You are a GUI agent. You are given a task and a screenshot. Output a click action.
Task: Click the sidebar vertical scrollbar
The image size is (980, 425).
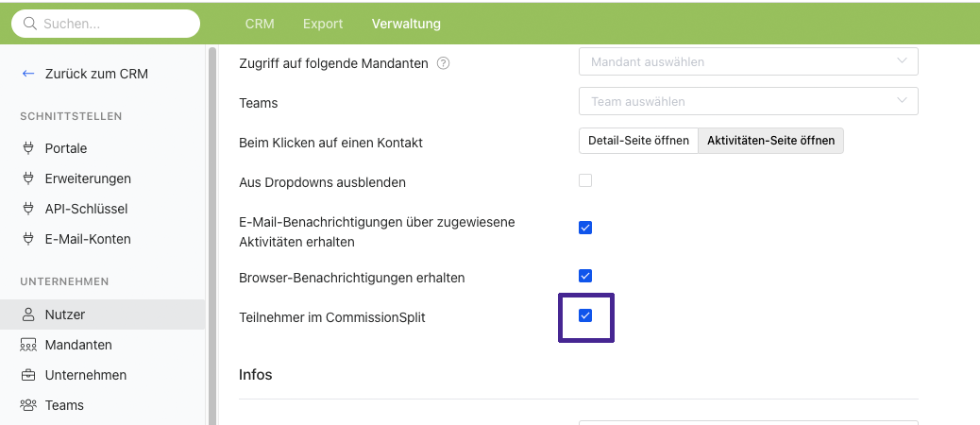[211, 236]
